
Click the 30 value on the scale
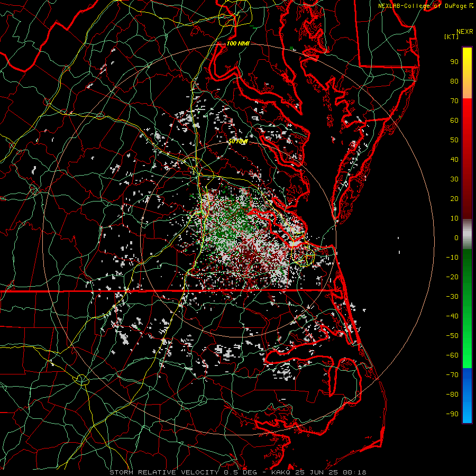point(454,179)
